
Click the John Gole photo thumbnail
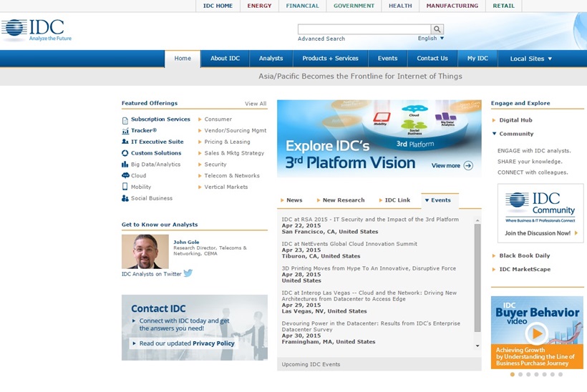click(x=145, y=252)
